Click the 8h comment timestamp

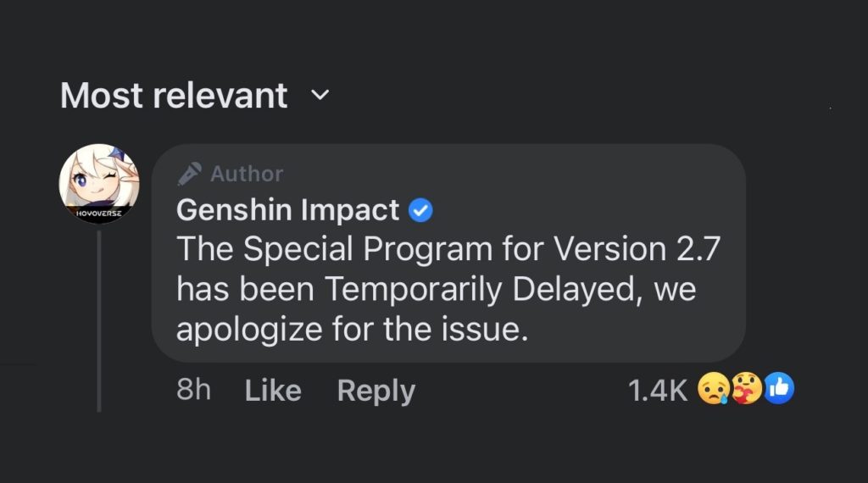193,391
